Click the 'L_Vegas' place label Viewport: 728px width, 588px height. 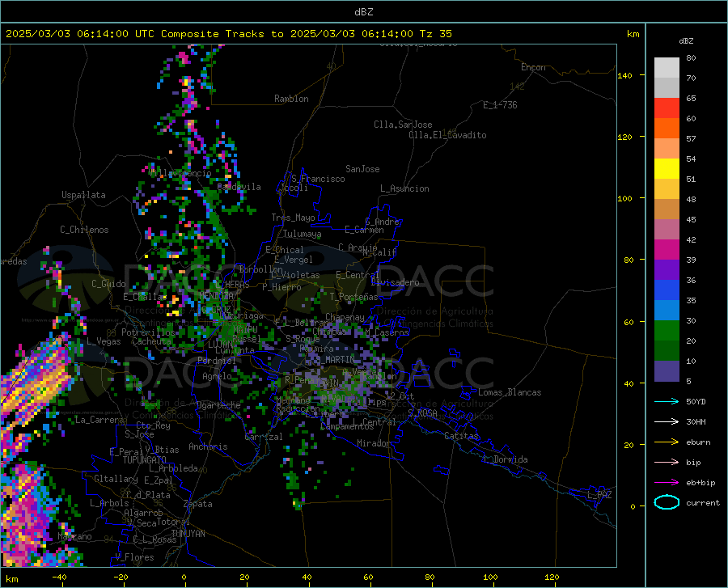104,341
